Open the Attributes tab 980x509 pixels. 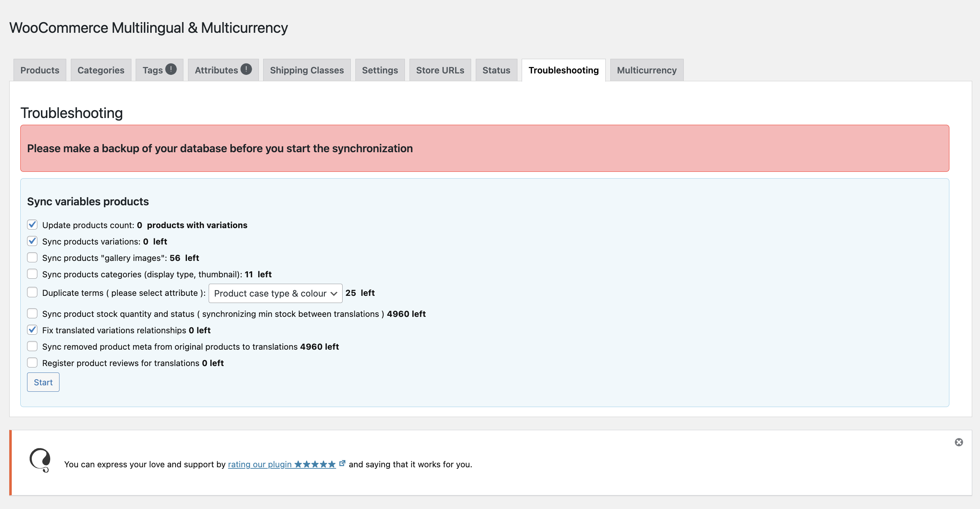coord(223,70)
